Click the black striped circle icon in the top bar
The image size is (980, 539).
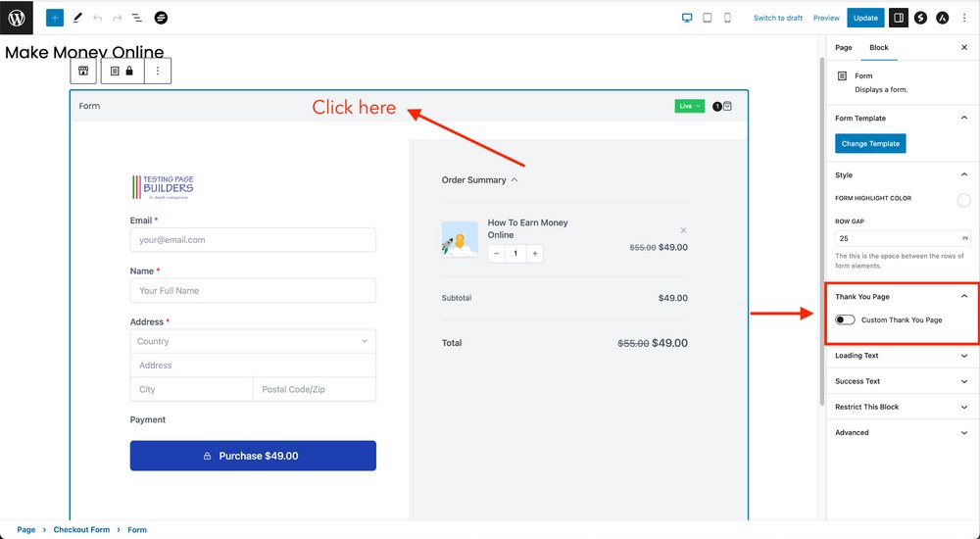click(162, 19)
